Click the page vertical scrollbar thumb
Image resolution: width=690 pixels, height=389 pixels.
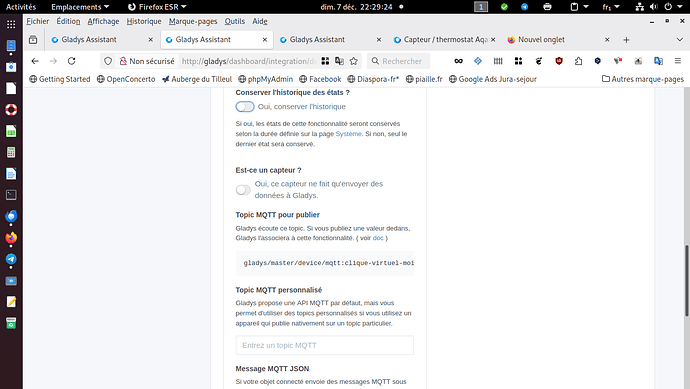(686, 280)
